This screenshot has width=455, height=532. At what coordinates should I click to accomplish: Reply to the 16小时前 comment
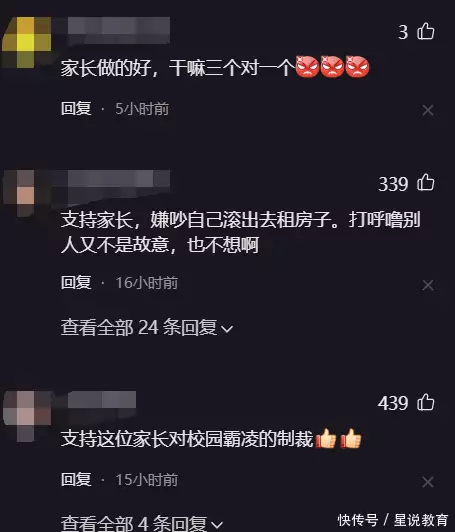pyautogui.click(x=76, y=283)
